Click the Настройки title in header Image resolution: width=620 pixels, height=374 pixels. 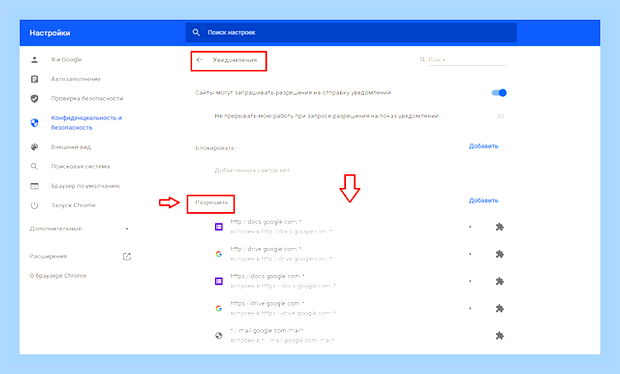[x=50, y=33]
